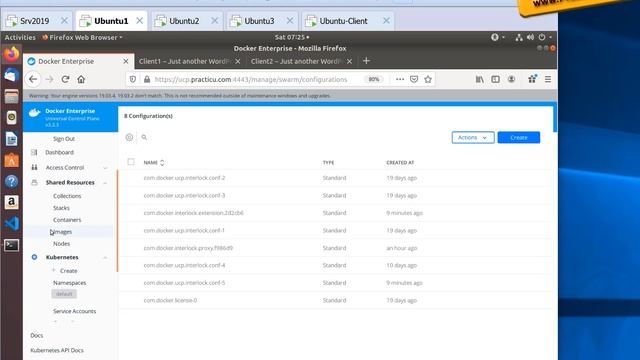Screen dimensions: 640x360
Task: Open the Files manager dock icon
Action: pyautogui.click(x=11, y=96)
